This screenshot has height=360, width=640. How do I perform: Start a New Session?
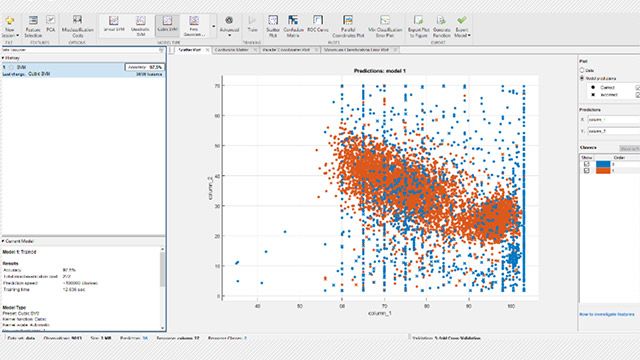click(9, 27)
